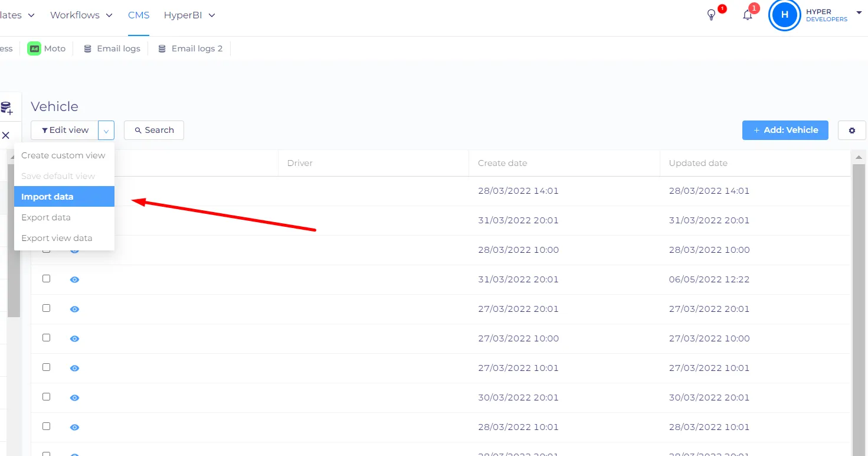Click eye icon in row created 27/03/2022 10:00
This screenshot has width=868, height=456.
click(x=74, y=338)
